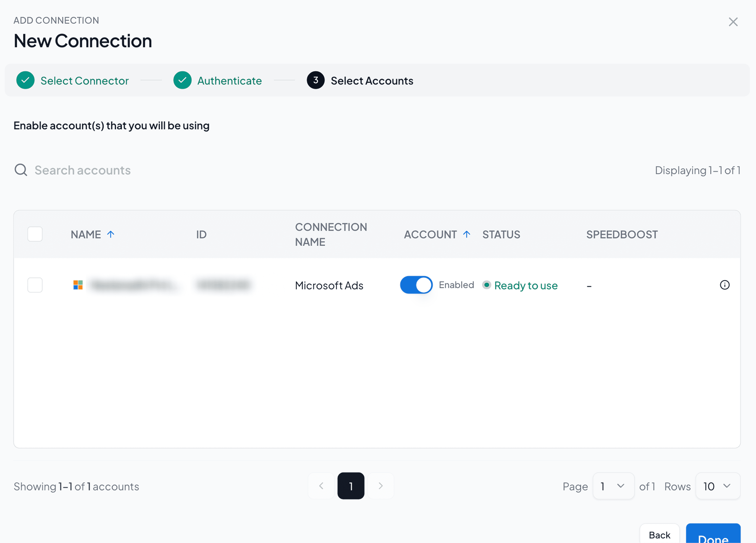The height and width of the screenshot is (543, 756).
Task: Sort by Name using the arrow icon
Action: pyautogui.click(x=111, y=234)
